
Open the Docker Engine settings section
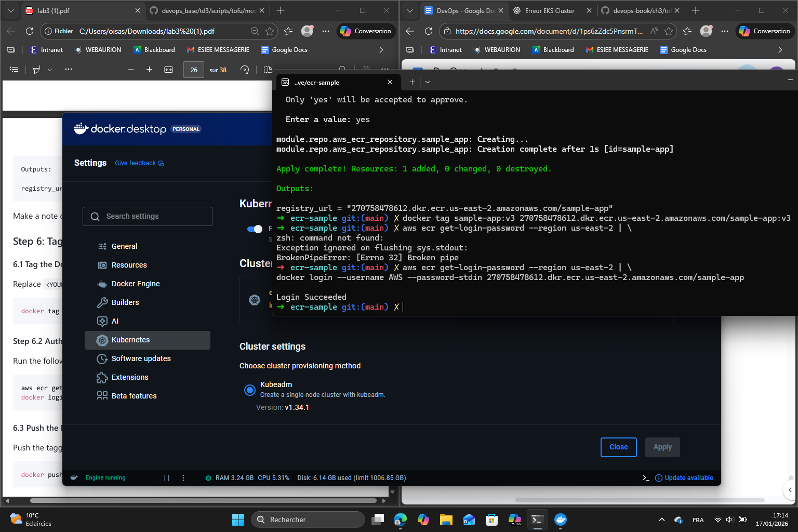tap(135, 283)
